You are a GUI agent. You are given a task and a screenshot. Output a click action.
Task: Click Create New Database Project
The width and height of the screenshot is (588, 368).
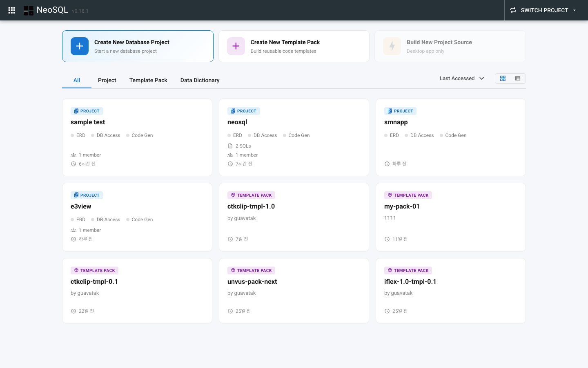pyautogui.click(x=137, y=46)
